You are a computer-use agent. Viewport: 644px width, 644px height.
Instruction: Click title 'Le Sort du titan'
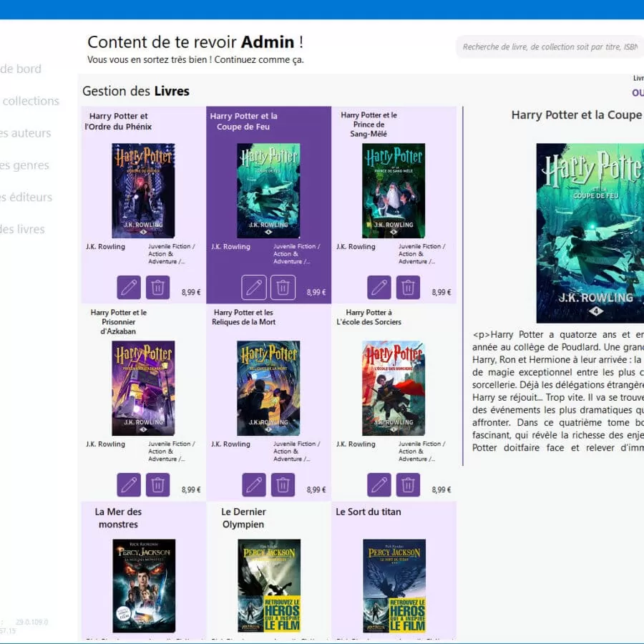tap(369, 512)
